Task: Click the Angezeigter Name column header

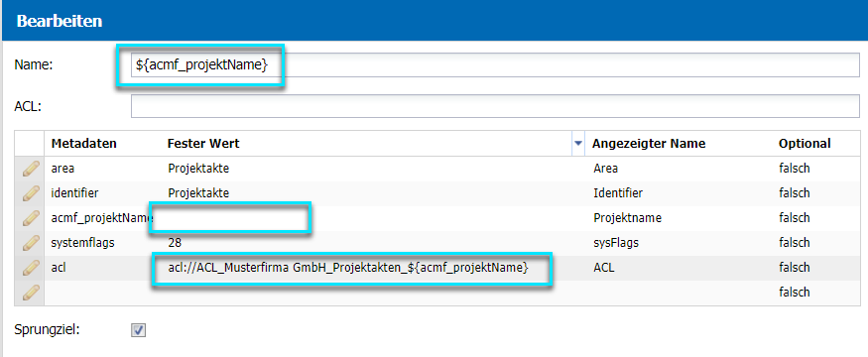Action: [649, 144]
